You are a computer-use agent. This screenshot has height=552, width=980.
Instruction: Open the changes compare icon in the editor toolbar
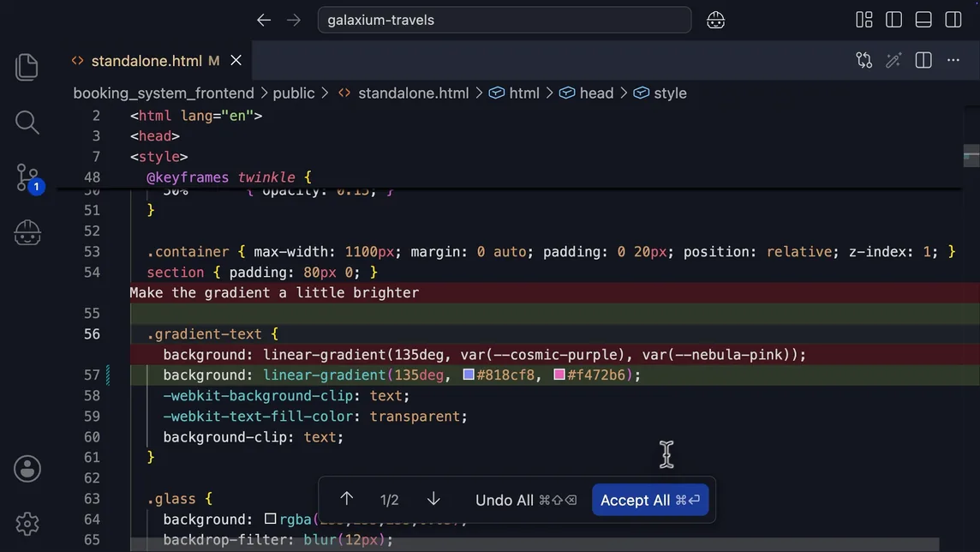863,60
